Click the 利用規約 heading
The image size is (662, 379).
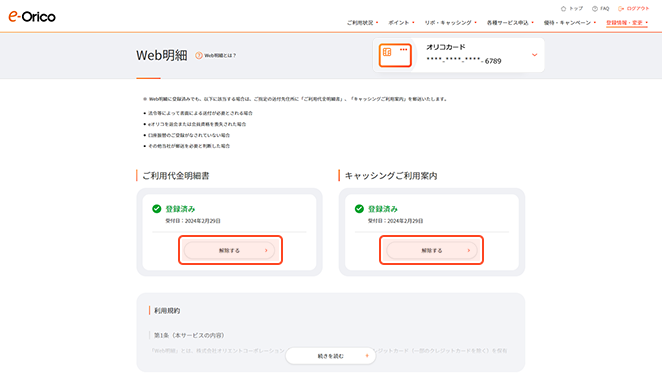point(167,311)
